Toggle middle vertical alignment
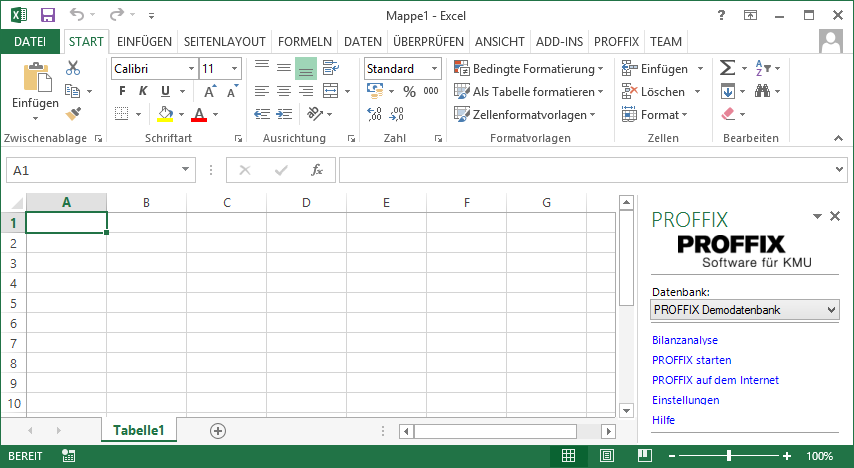854x468 pixels. [284, 68]
